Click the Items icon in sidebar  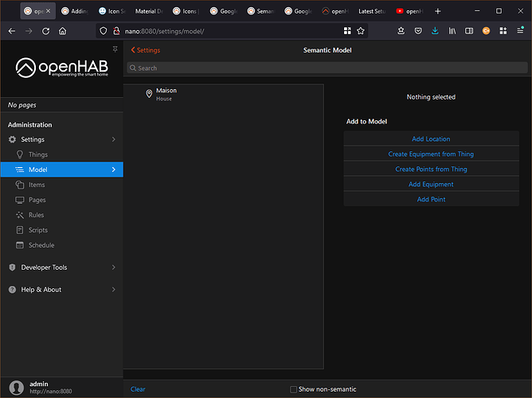[x=20, y=185]
